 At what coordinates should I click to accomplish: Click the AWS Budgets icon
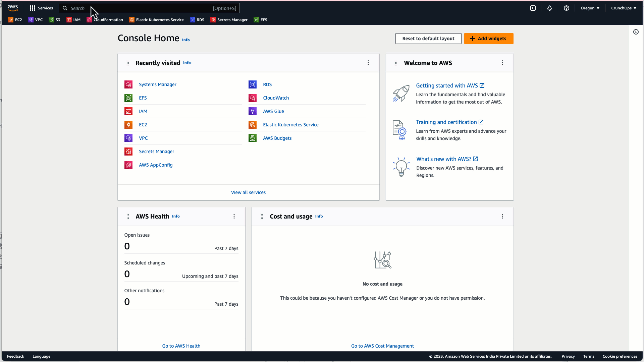click(253, 138)
